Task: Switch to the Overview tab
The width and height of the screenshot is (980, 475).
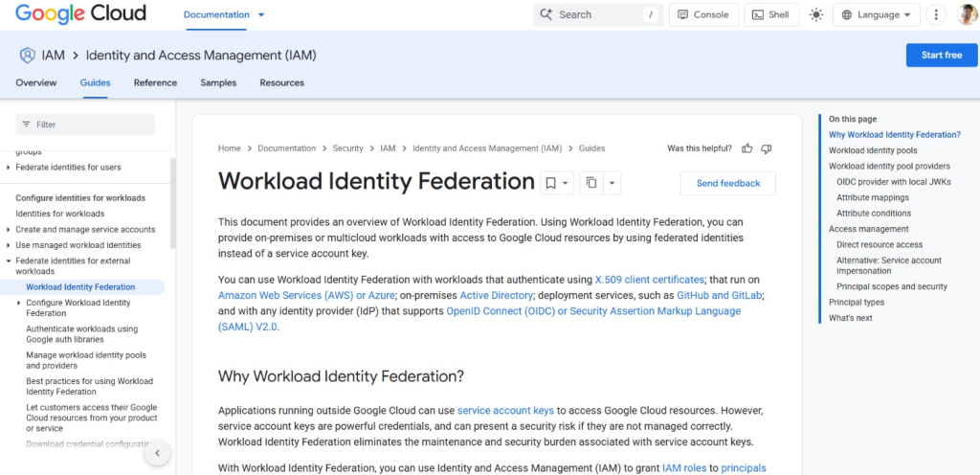Action: (36, 82)
